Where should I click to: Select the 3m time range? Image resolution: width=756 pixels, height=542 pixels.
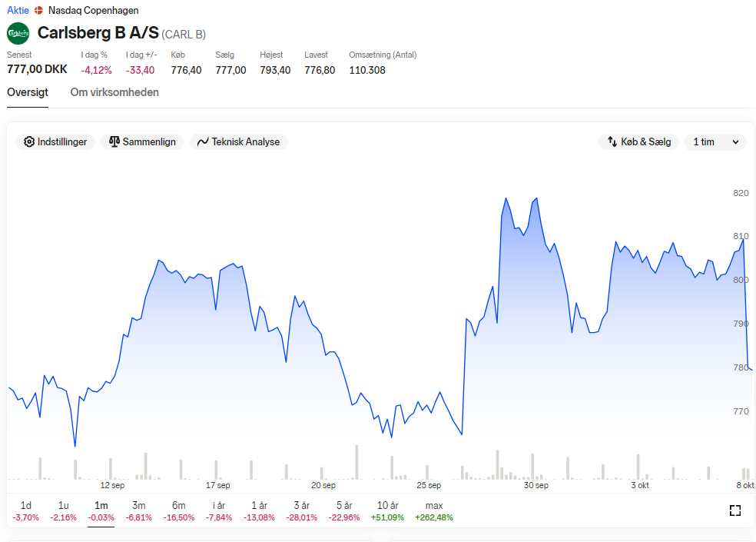(x=138, y=511)
